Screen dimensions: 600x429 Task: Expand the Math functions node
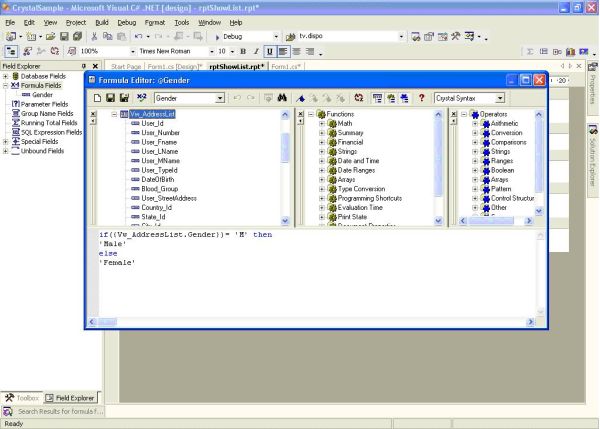[322, 124]
